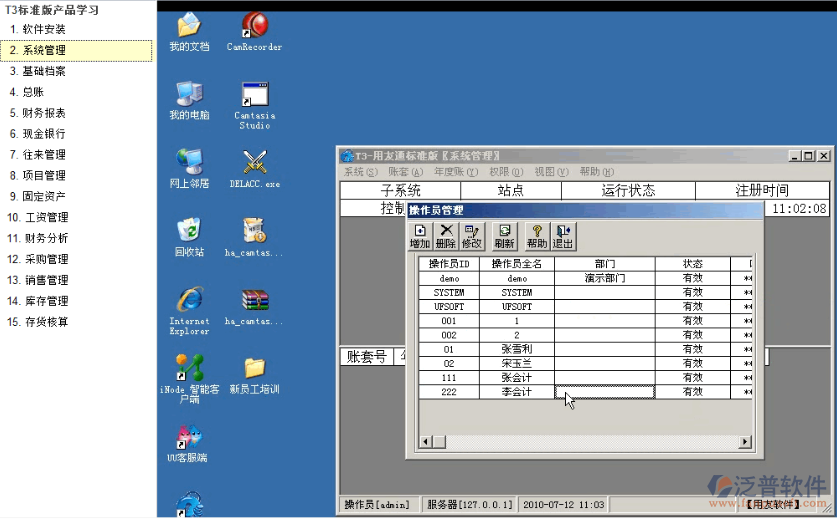Screen dimensions: 837x519
Task: Select the Internet Explorer desktop icon
Action: coord(189,308)
